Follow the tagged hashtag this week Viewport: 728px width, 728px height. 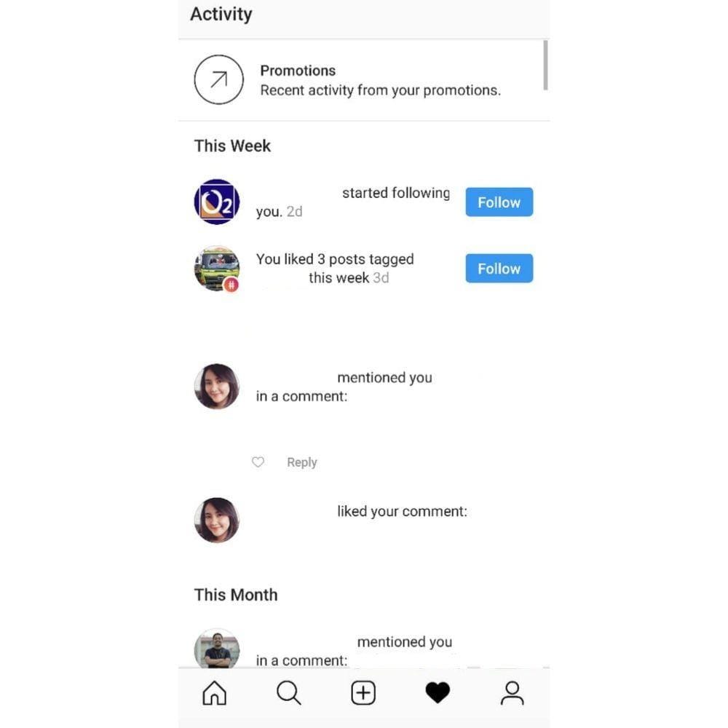(499, 269)
